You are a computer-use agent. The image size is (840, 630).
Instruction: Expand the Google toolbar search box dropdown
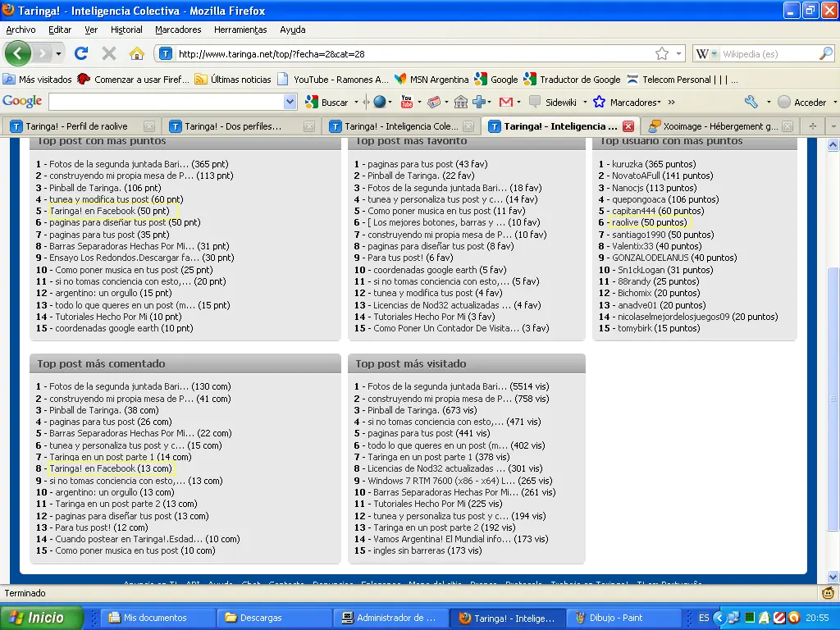pyautogui.click(x=290, y=102)
